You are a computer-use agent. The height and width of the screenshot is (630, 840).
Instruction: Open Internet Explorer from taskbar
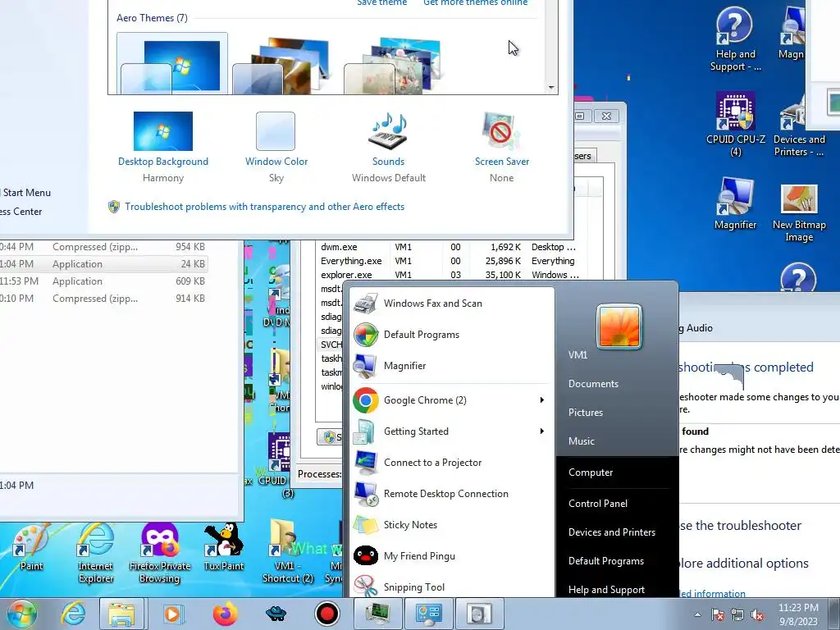pos(73,614)
